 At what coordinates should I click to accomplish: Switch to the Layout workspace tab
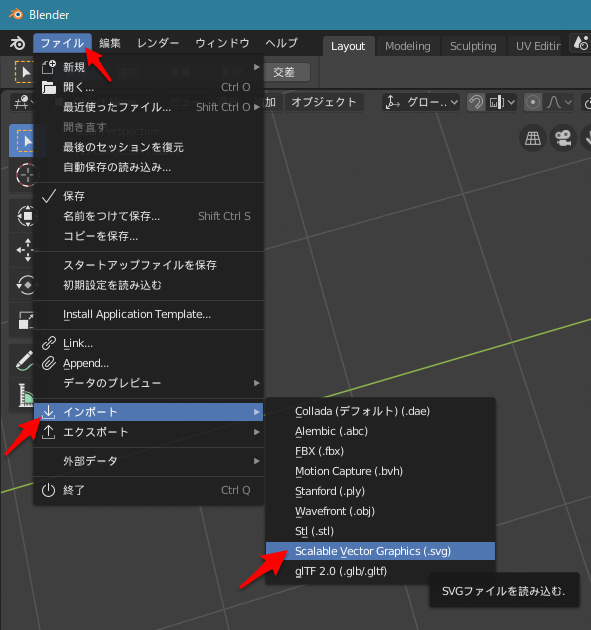click(348, 46)
